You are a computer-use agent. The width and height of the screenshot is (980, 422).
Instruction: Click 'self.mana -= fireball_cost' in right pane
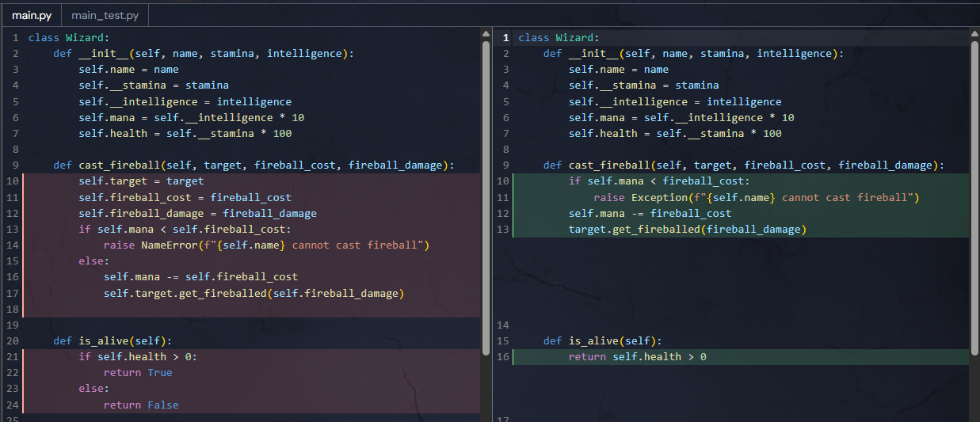tap(650, 214)
